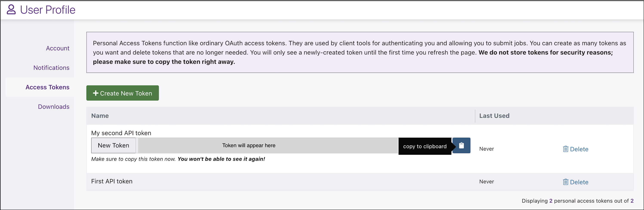Click the 'New Token' label

point(113,145)
